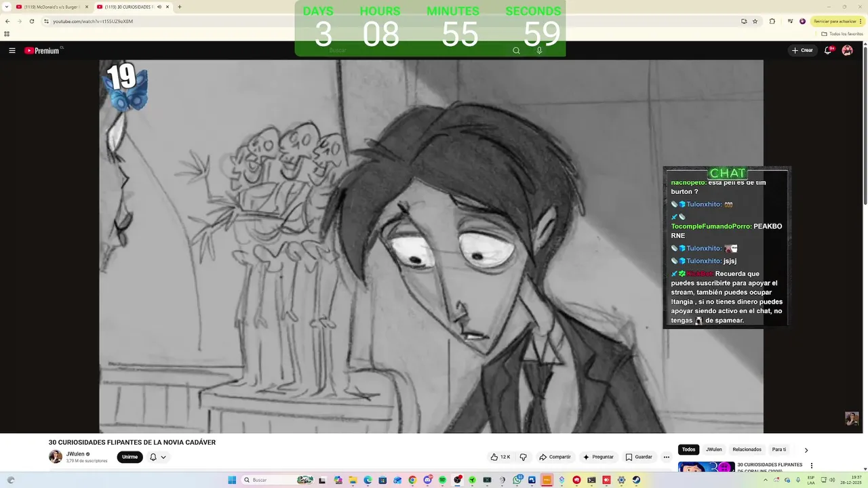Bookmark this page with star icon
The height and width of the screenshot is (488, 868).
click(755, 21)
